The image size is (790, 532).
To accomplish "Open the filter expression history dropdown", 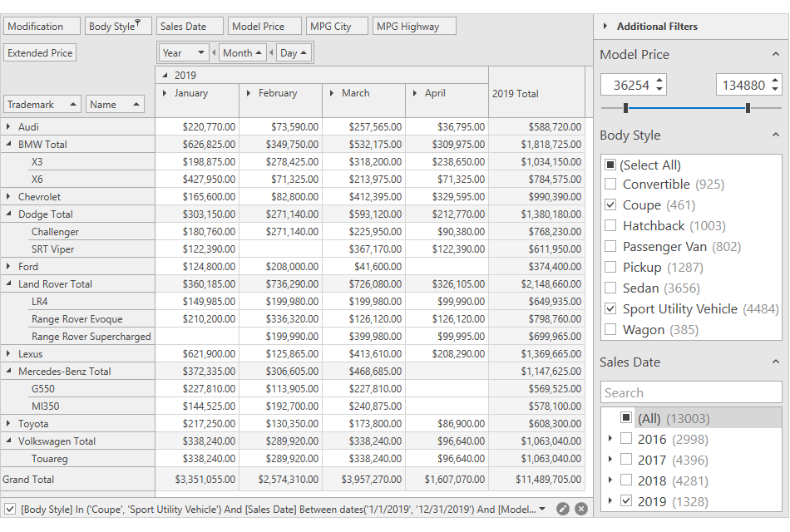I will pos(542,509).
